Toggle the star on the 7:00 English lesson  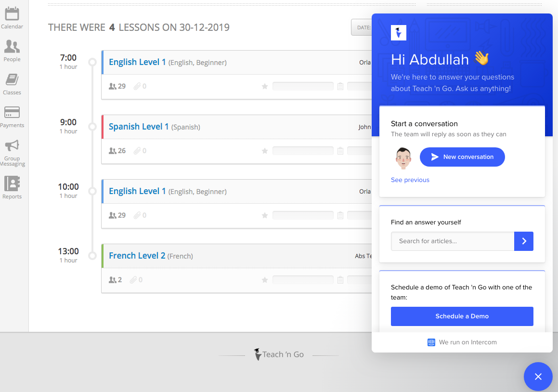point(264,86)
